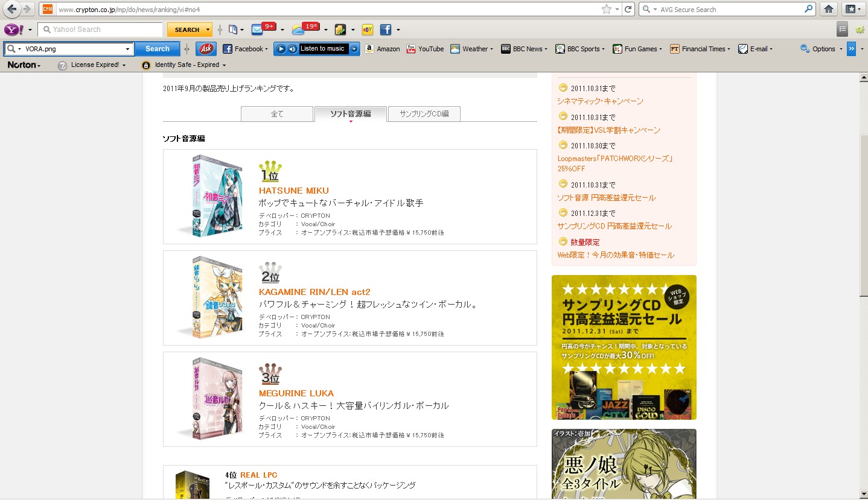Expand the BBC News dropdown
The image size is (868, 500).
[x=524, y=49]
